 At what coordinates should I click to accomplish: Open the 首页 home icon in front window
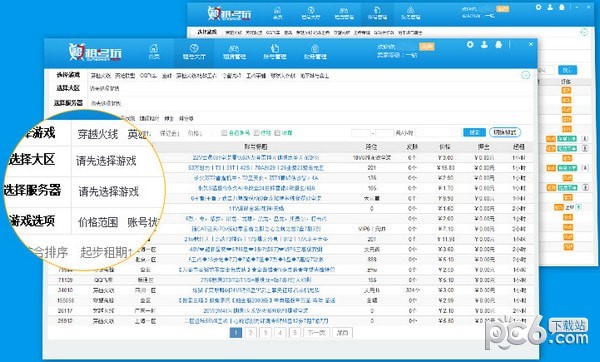point(154,52)
